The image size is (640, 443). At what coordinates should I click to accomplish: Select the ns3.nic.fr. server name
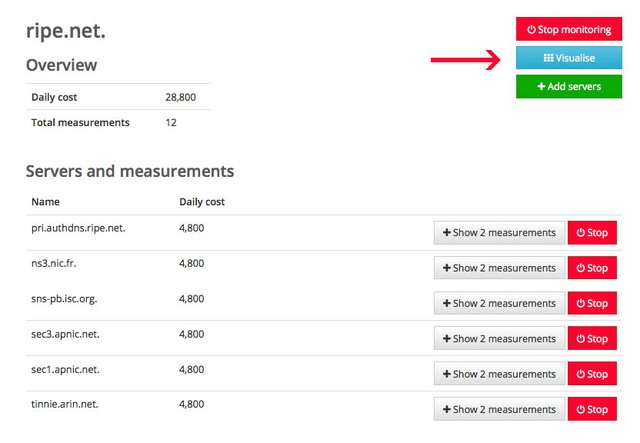pos(53,263)
